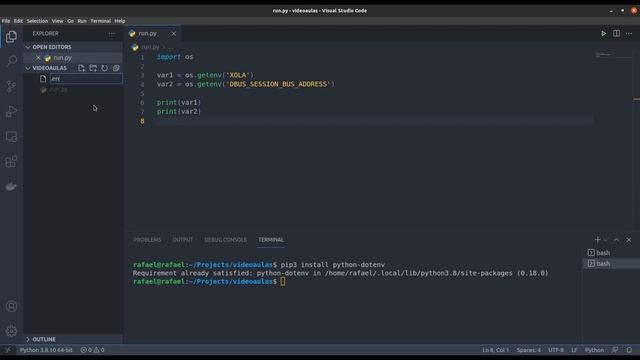Close run.py in Open Editors list

pyautogui.click(x=38, y=58)
